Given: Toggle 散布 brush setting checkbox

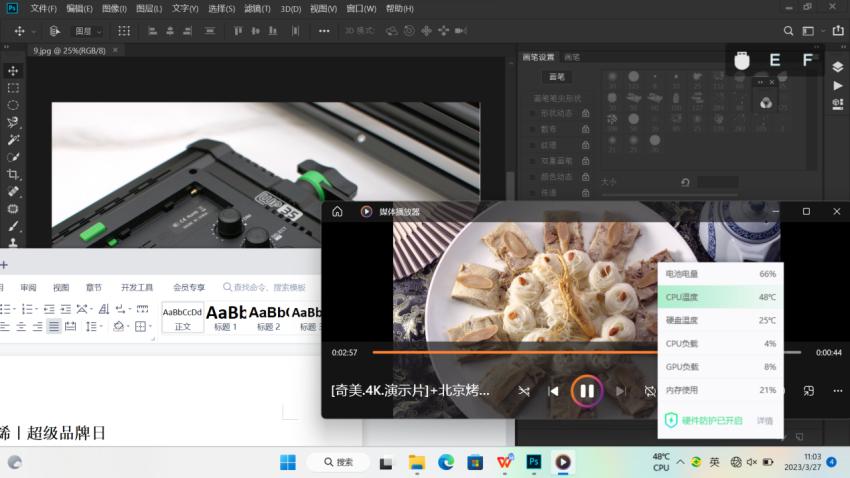Looking at the screenshot, I should pos(532,130).
